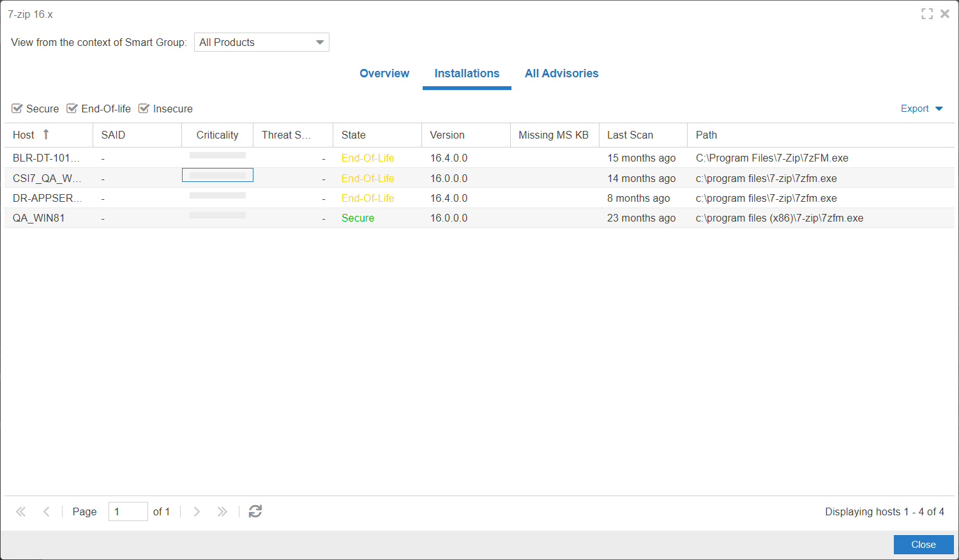
Task: Sort by the Criticality column header
Action: coord(217,135)
